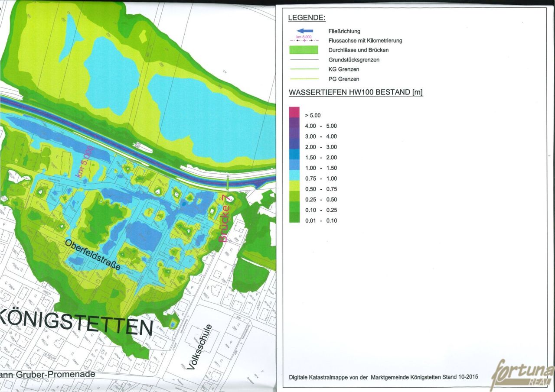Pick the 2.00 - 3.00 depth swatch
Screen dimensions: 555x392
tap(294, 146)
